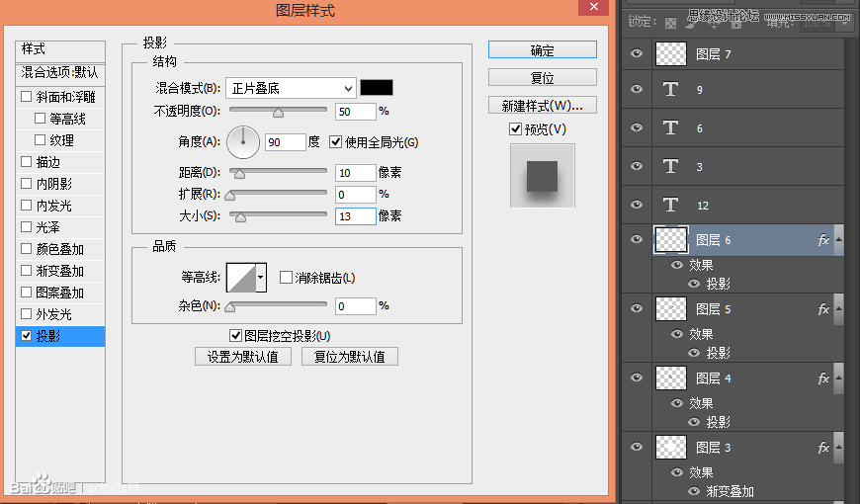860x504 pixels.
Task: Toggle visibility of 图层 6
Action: coord(637,238)
